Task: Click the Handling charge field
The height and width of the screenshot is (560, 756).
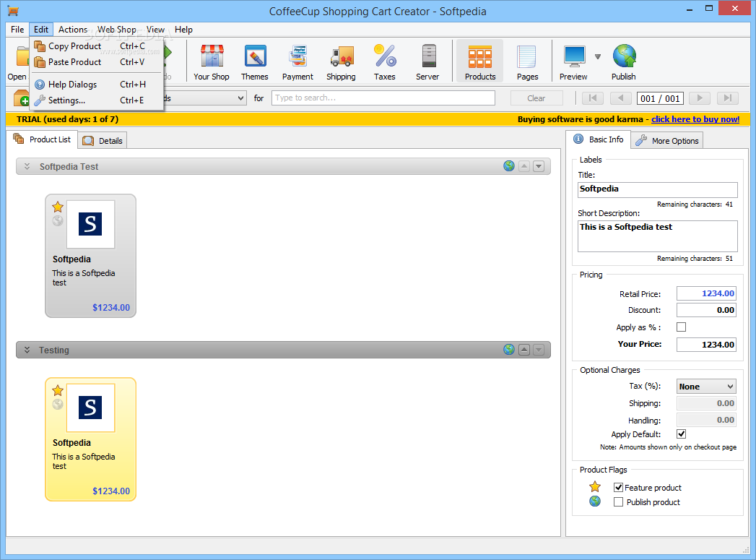Action: 706,420
